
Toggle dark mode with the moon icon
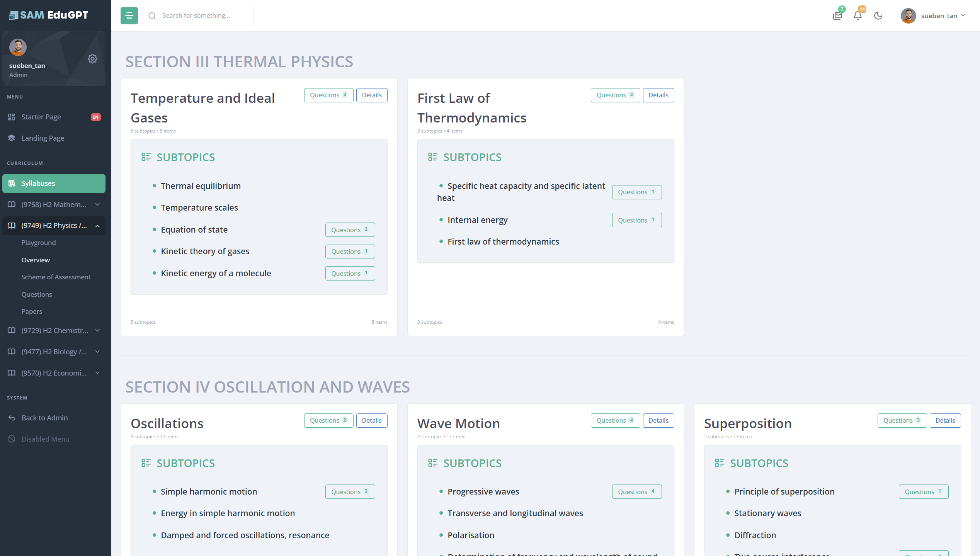(878, 16)
